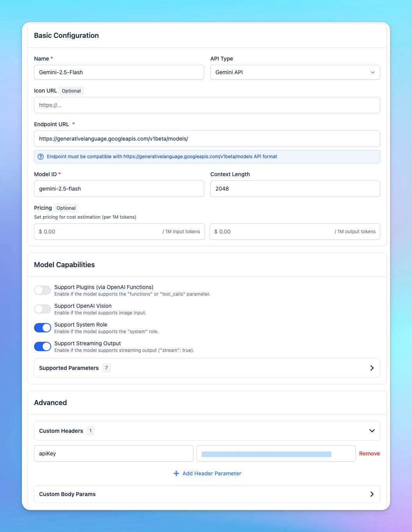Image resolution: width=412 pixels, height=532 pixels.
Task: Click the Icon URL input field
Action: 207,105
